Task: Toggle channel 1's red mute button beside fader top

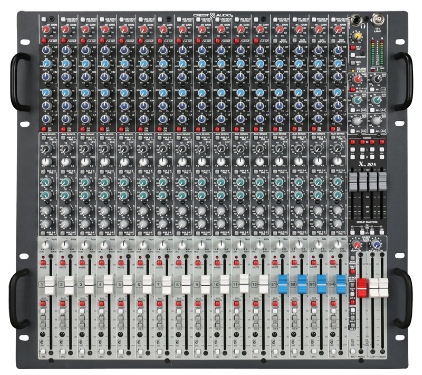Action: pos(43,263)
